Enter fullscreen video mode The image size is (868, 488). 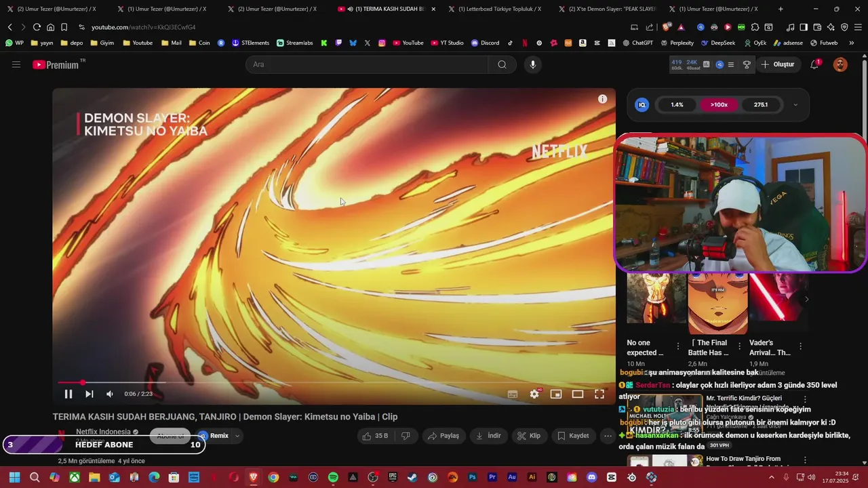[599, 394]
